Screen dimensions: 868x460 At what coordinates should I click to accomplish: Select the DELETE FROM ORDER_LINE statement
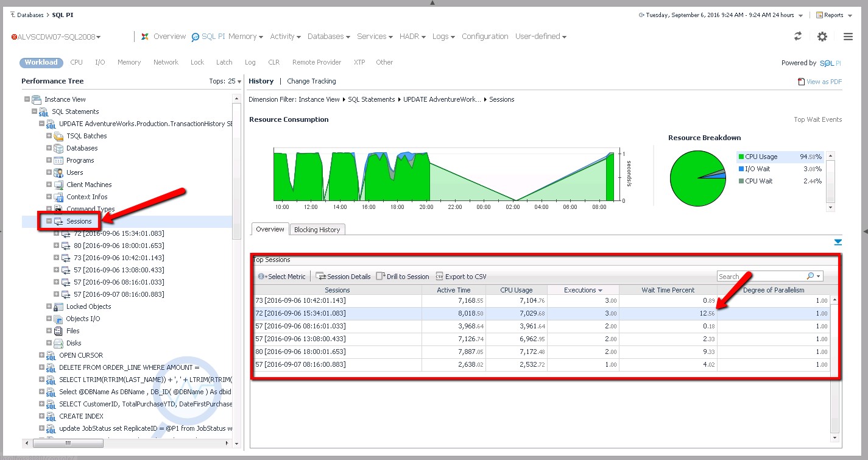pyautogui.click(x=129, y=367)
